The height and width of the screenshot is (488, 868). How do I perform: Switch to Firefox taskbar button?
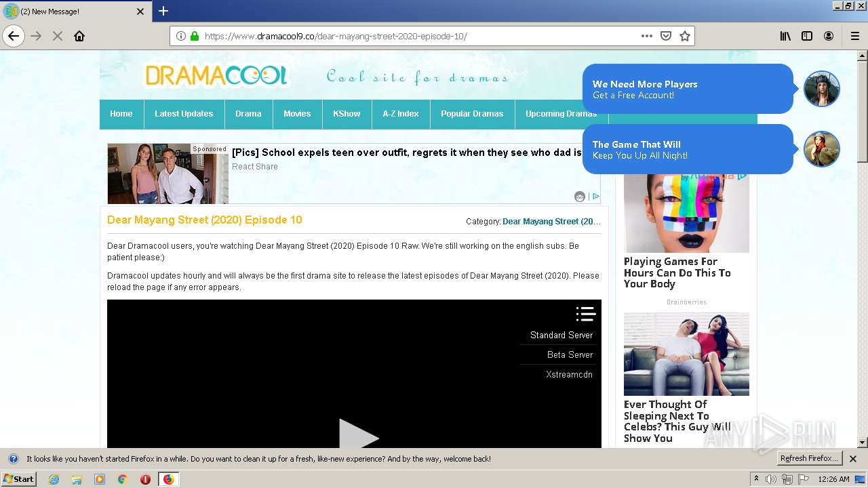point(168,479)
